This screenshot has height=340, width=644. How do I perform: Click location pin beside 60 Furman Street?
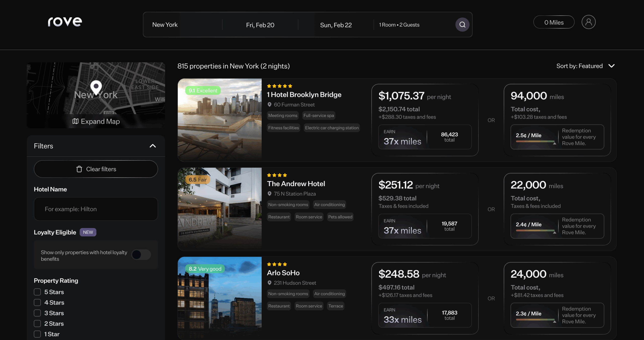[269, 104]
